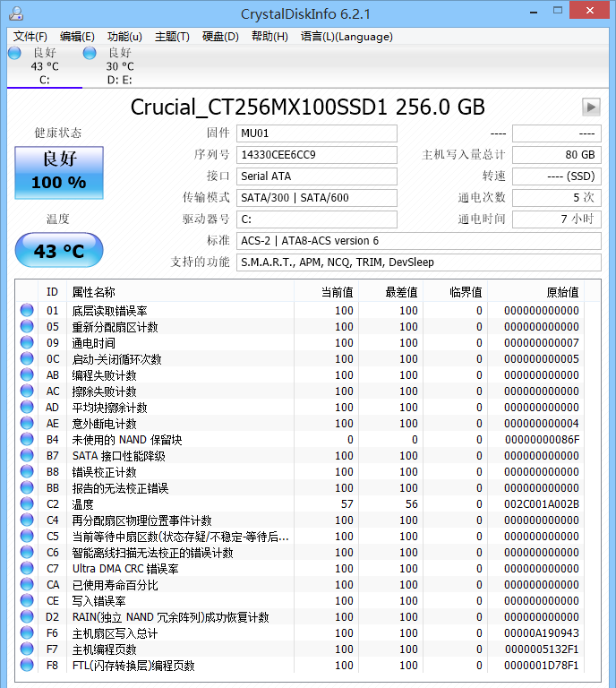Screen dimensions: 616x688
Task: Click the status orb for attribute AC
Action: tap(27, 391)
